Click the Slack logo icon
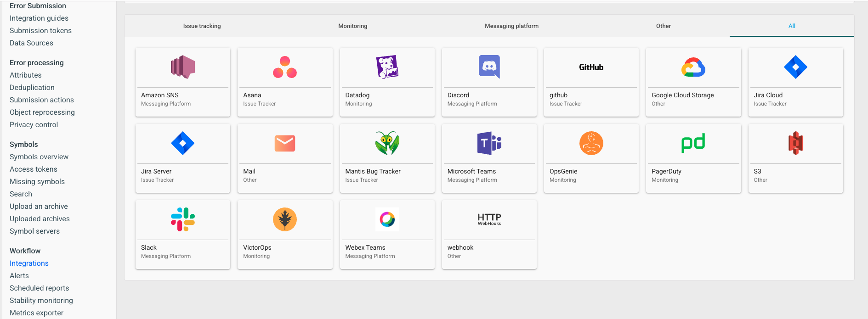Screen dimensions: 868x319 click(182, 219)
